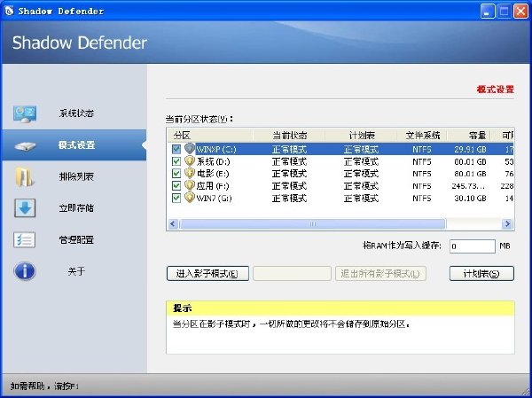The width and height of the screenshot is (532, 398).
Task: Click the 如需帮助，请按F1 status bar text
Action: (44, 386)
